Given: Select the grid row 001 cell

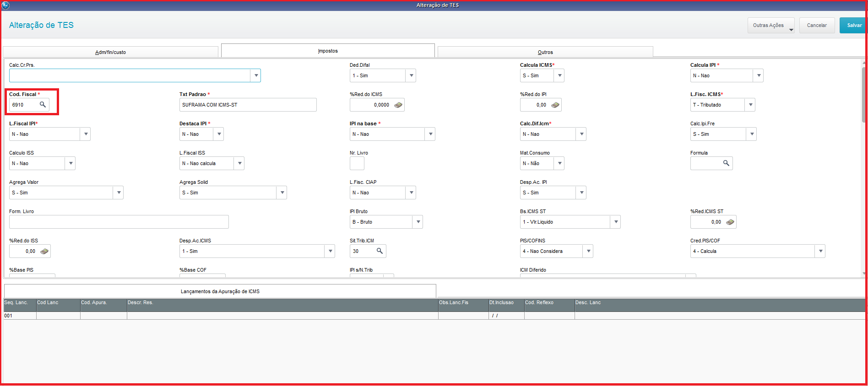Looking at the screenshot, I should tap(20, 316).
